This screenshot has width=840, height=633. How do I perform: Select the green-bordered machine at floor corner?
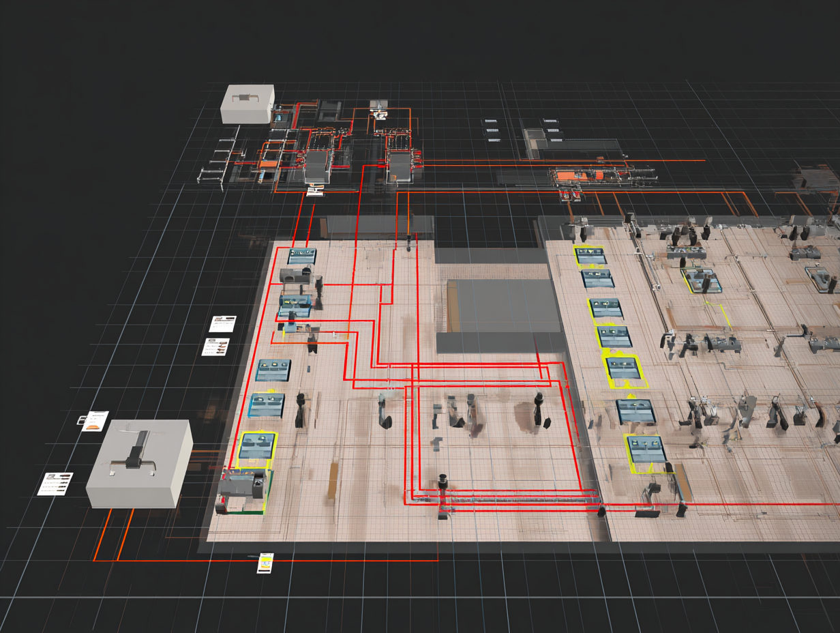point(244,490)
